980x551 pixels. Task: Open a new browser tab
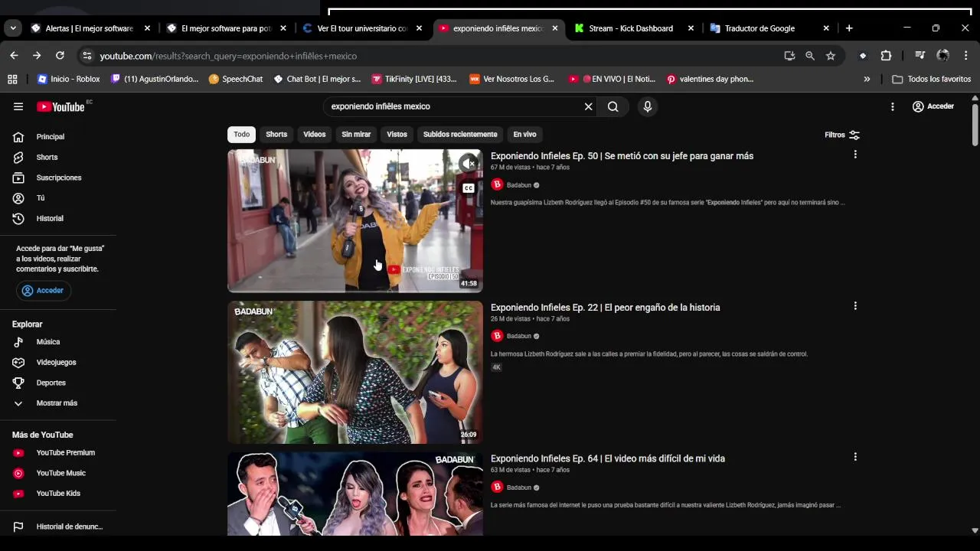[x=849, y=28]
